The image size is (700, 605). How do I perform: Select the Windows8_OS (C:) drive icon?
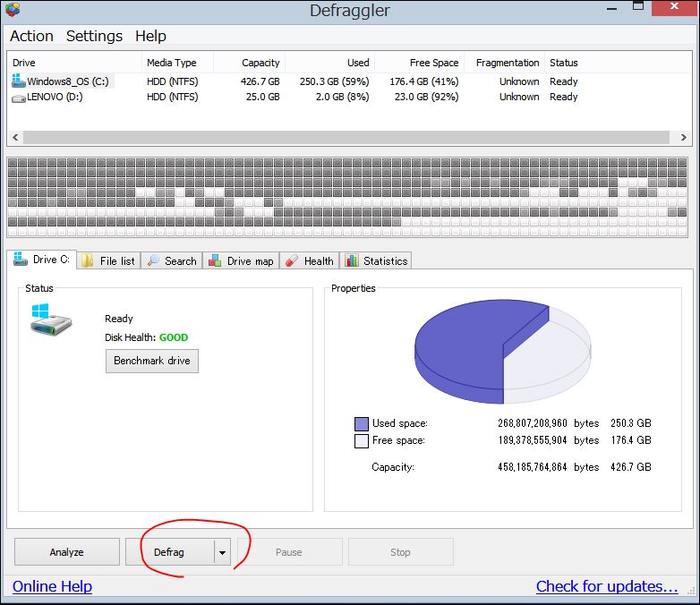(x=18, y=81)
